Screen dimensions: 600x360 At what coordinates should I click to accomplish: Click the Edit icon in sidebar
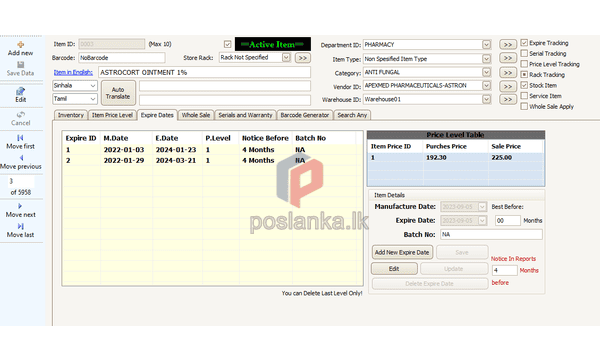point(21,91)
